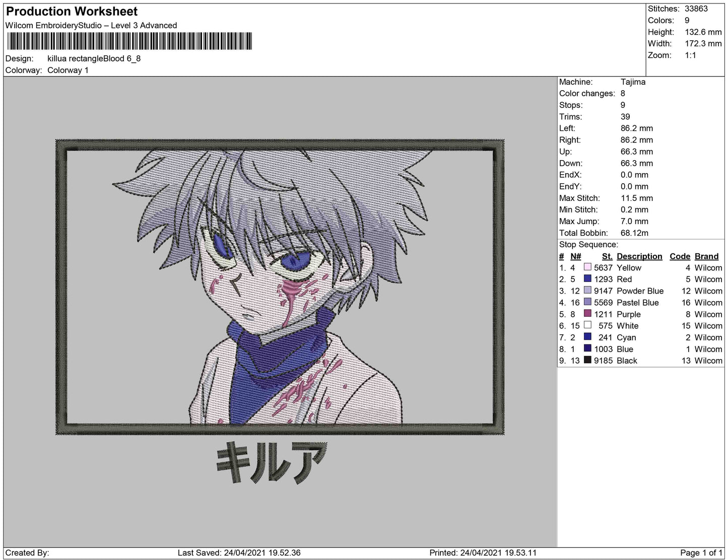728x560 pixels.
Task: Select the EndY value "0.0 mm"
Action: (635, 186)
